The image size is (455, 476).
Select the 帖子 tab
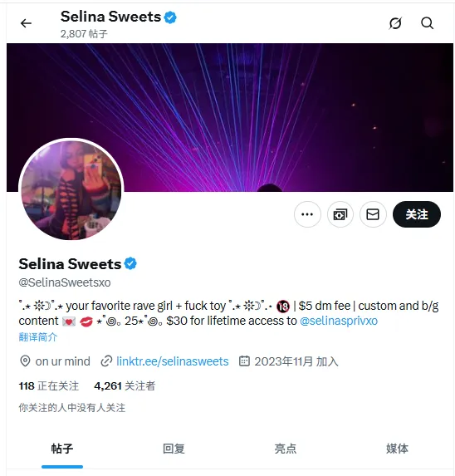[62, 449]
